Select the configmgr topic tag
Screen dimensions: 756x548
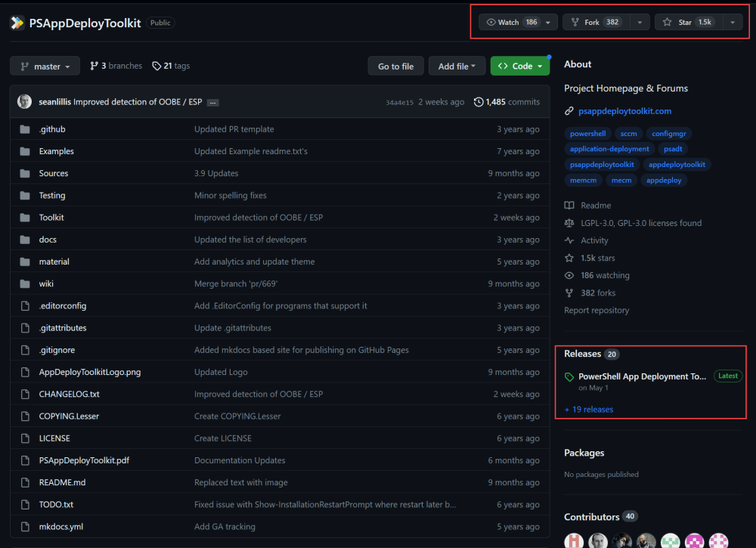[x=669, y=134]
